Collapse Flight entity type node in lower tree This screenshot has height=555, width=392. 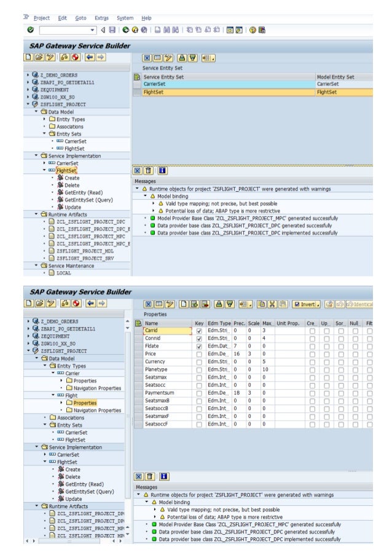pyautogui.click(x=53, y=395)
